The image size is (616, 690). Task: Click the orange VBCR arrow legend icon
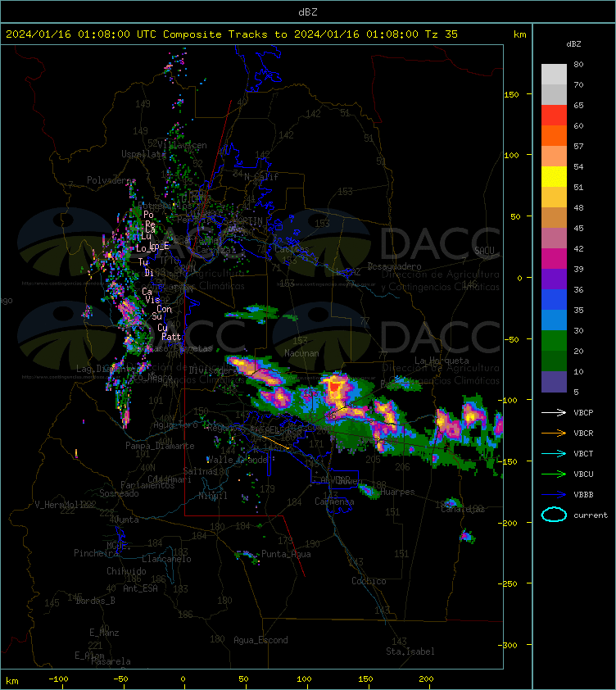coord(554,433)
